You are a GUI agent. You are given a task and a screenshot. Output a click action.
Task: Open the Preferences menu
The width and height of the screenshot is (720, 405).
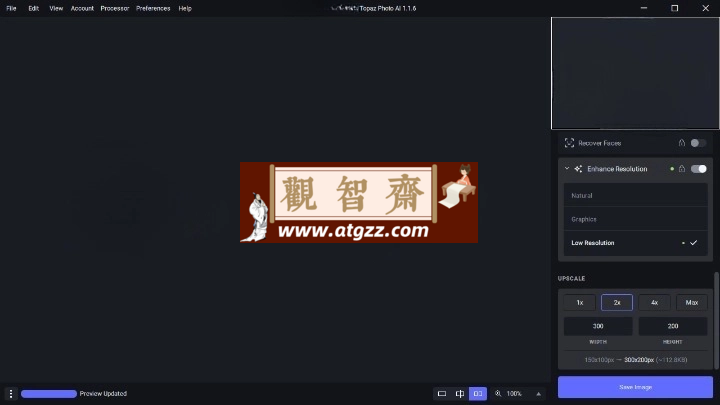tap(153, 8)
